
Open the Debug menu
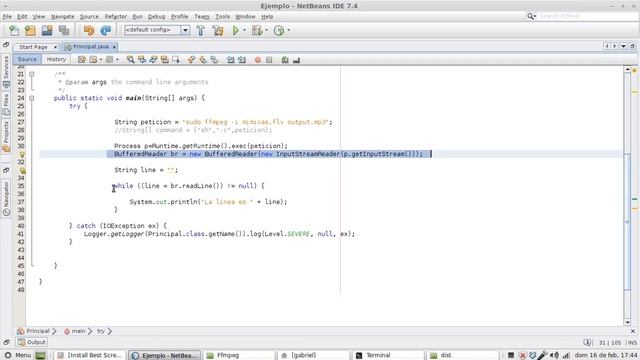[156, 17]
